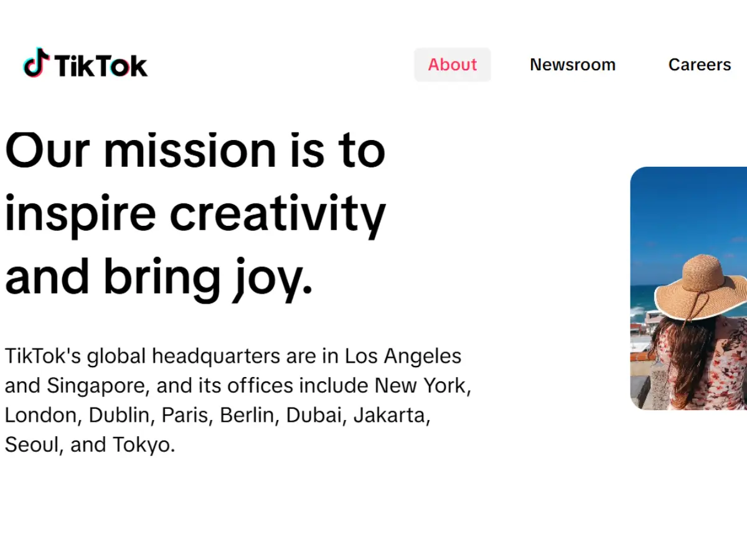Go to the Newsroom page
Viewport: 747px width, 560px height.
click(x=572, y=65)
